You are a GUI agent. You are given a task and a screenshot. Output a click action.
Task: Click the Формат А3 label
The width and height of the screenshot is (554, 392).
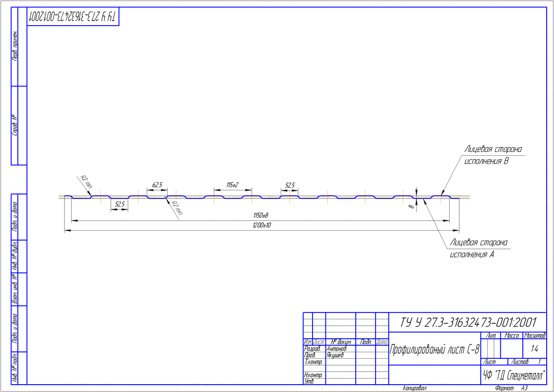(511, 388)
